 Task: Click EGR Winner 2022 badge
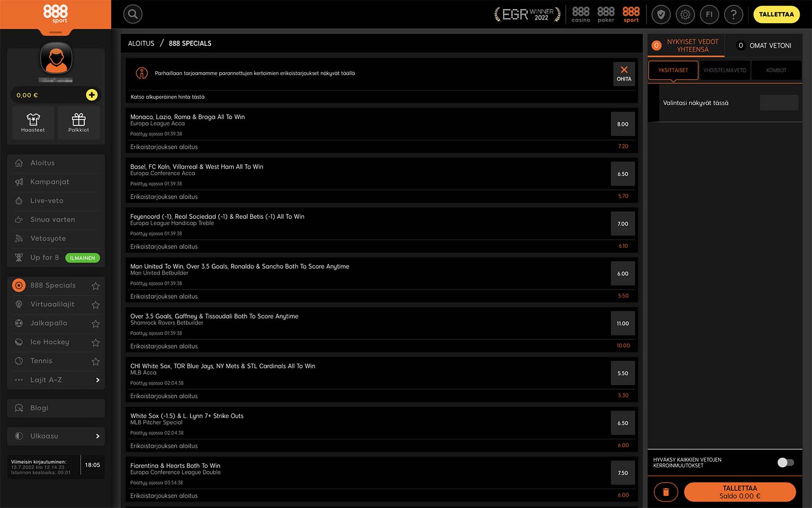pos(528,14)
